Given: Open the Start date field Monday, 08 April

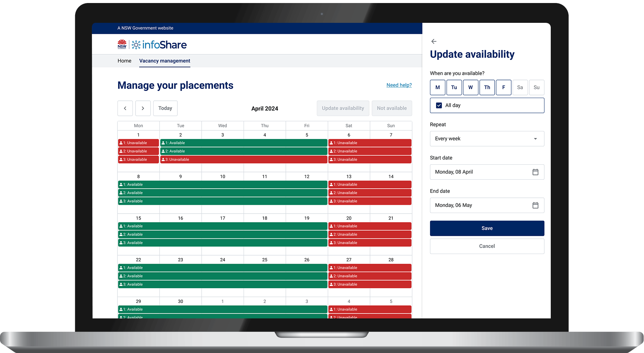Looking at the screenshot, I should pyautogui.click(x=487, y=172).
